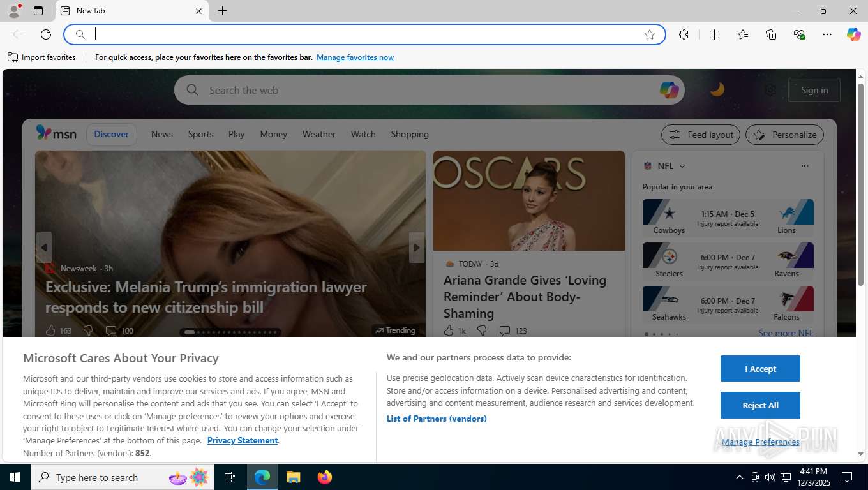Dislike the Melania Trump story
This screenshot has width=868, height=490.
pos(88,330)
